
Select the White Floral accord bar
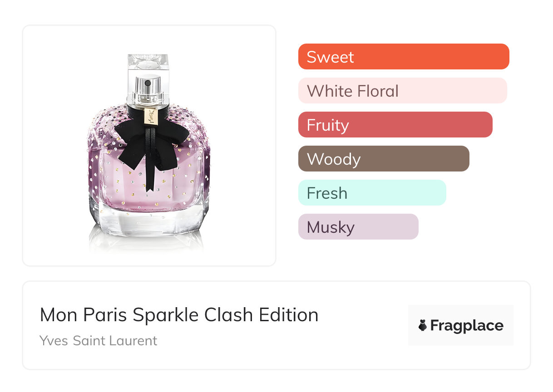pyautogui.click(x=402, y=91)
